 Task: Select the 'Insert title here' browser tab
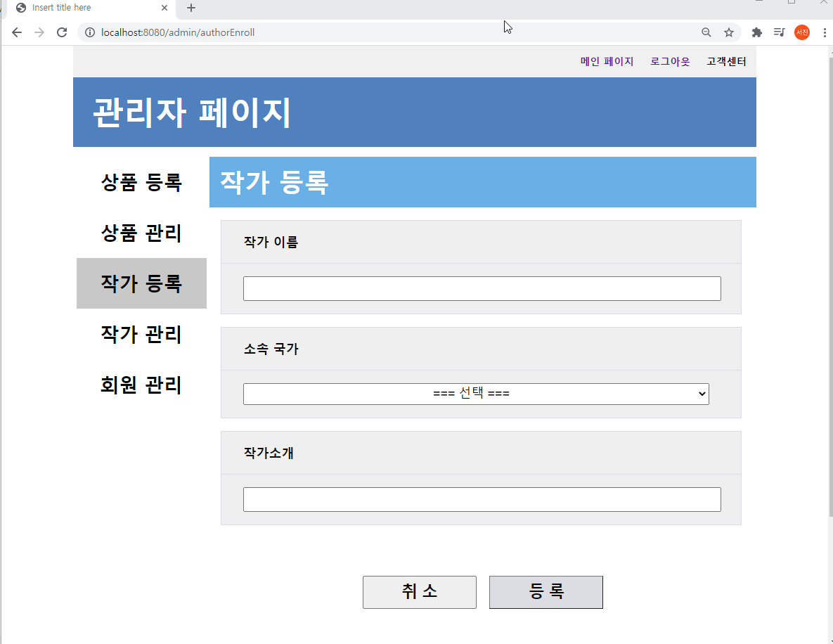(90, 8)
